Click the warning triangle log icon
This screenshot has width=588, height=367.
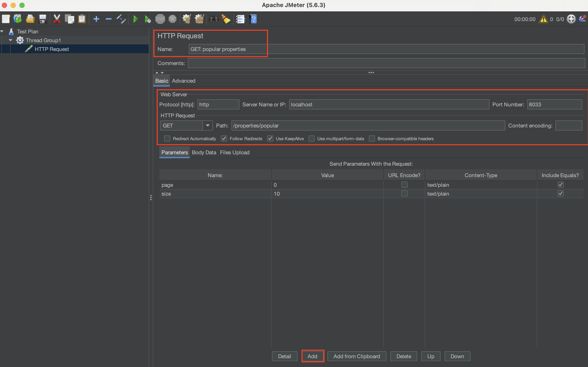point(543,19)
